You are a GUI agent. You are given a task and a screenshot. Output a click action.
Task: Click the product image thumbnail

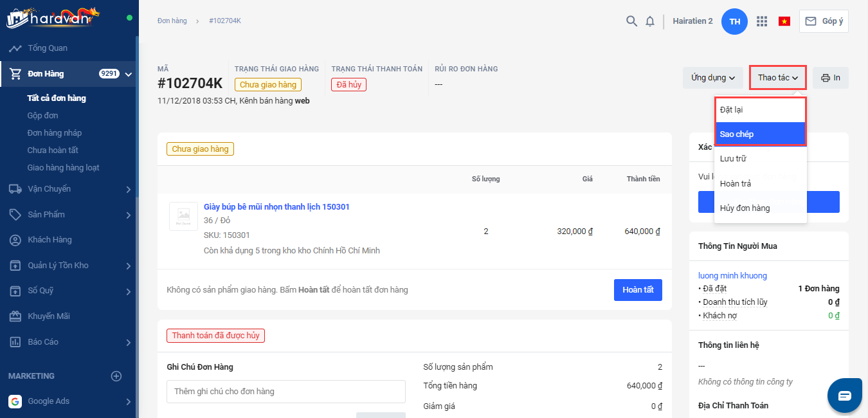click(x=183, y=216)
